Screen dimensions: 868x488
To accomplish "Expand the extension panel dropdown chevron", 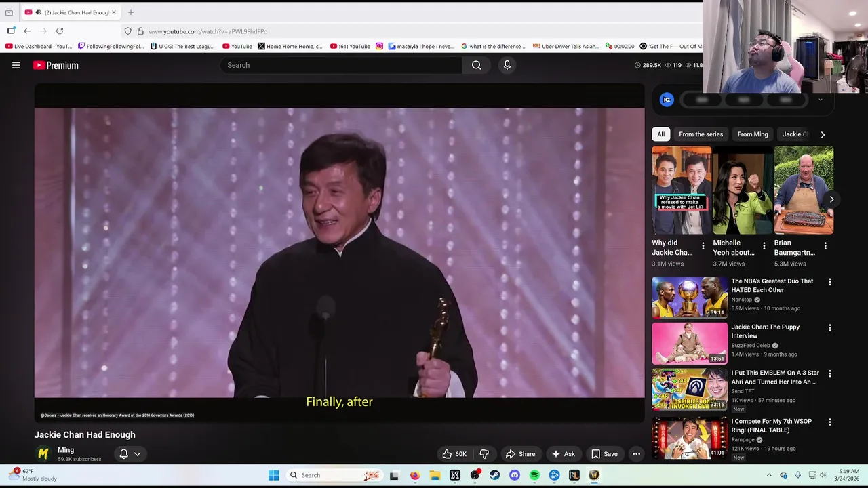I will tap(820, 100).
